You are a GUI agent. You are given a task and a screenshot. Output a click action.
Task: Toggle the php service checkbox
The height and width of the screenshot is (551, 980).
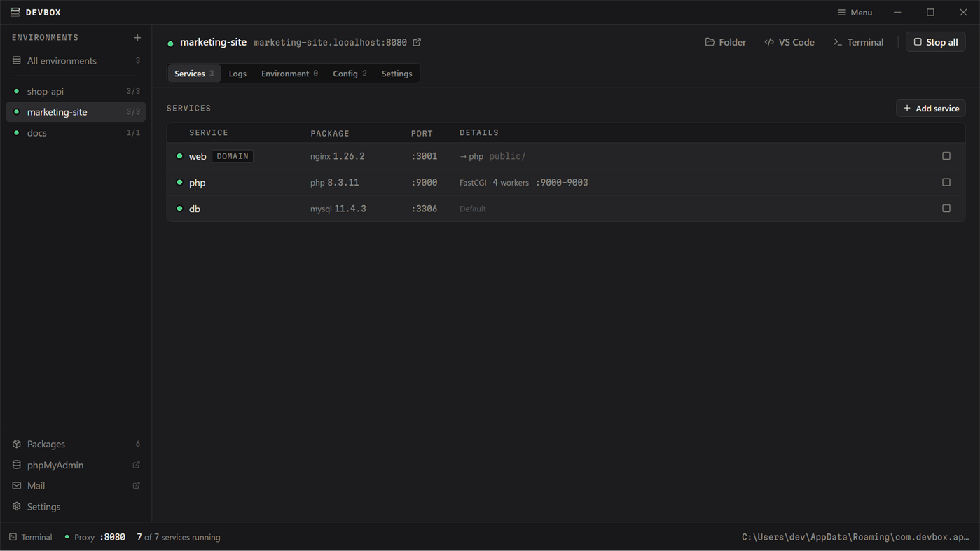click(946, 182)
